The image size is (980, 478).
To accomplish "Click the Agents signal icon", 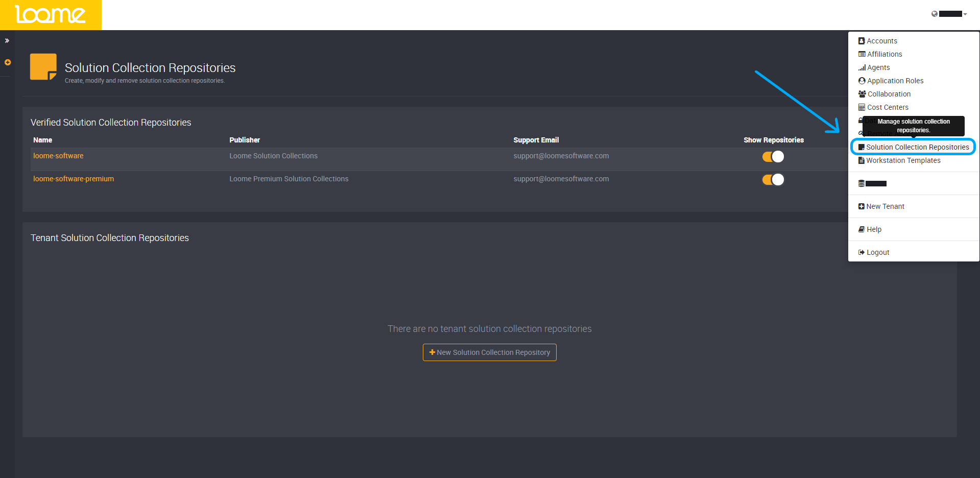I will click(862, 67).
